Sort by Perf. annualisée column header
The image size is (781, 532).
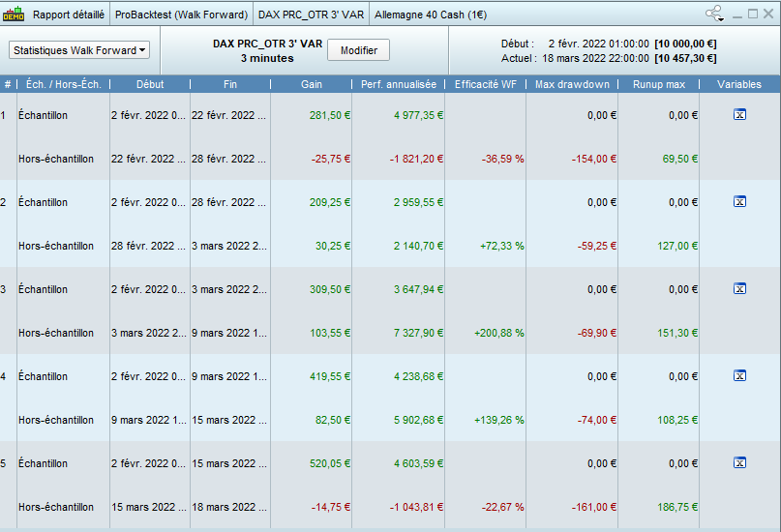coord(399,84)
